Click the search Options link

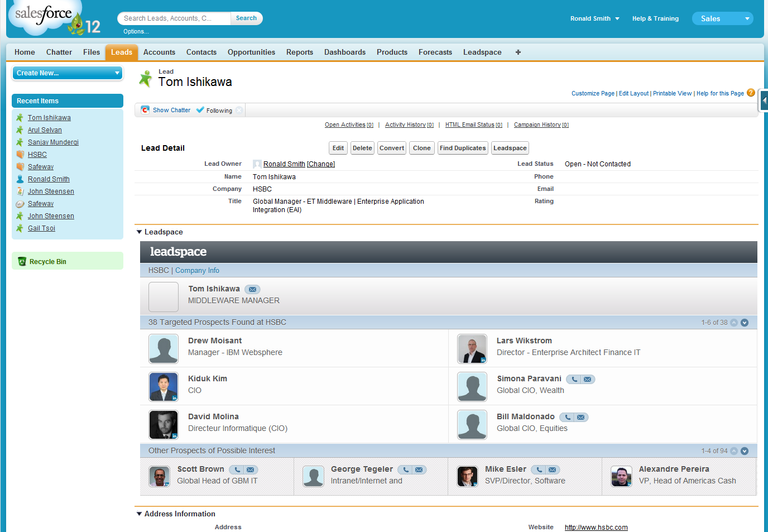pos(136,32)
